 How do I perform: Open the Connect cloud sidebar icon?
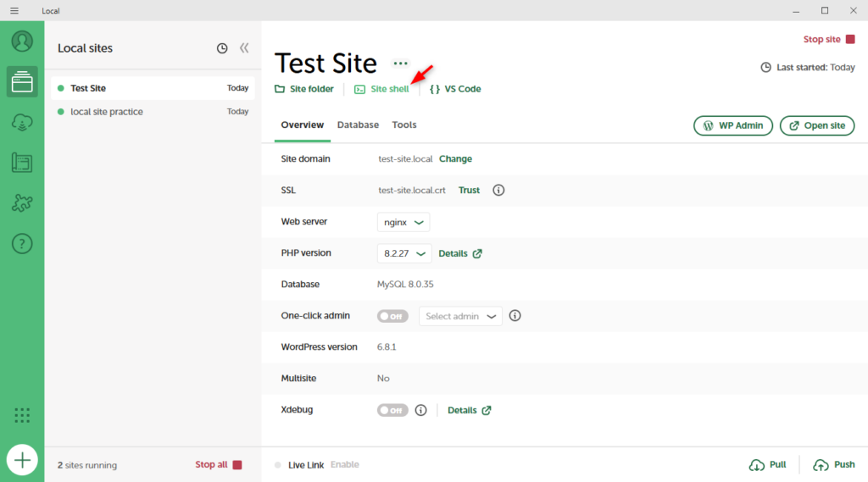(x=22, y=122)
